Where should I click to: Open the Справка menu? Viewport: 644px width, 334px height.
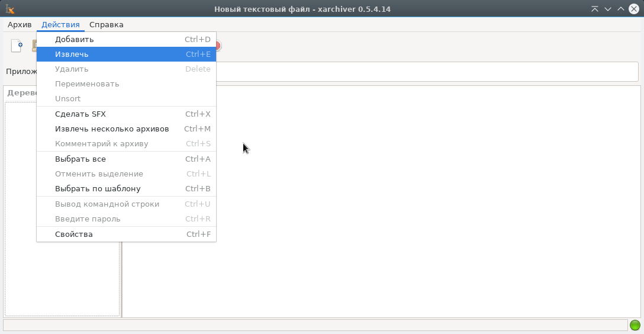click(107, 25)
